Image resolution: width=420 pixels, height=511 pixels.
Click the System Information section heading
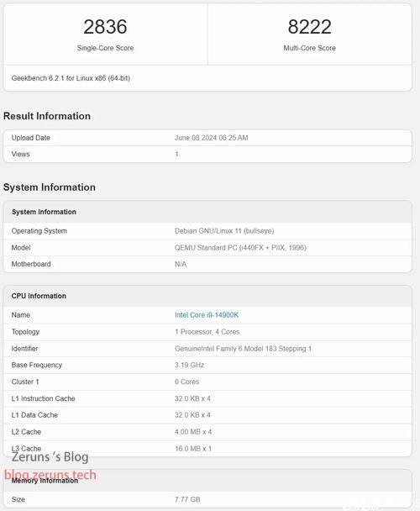pos(50,187)
